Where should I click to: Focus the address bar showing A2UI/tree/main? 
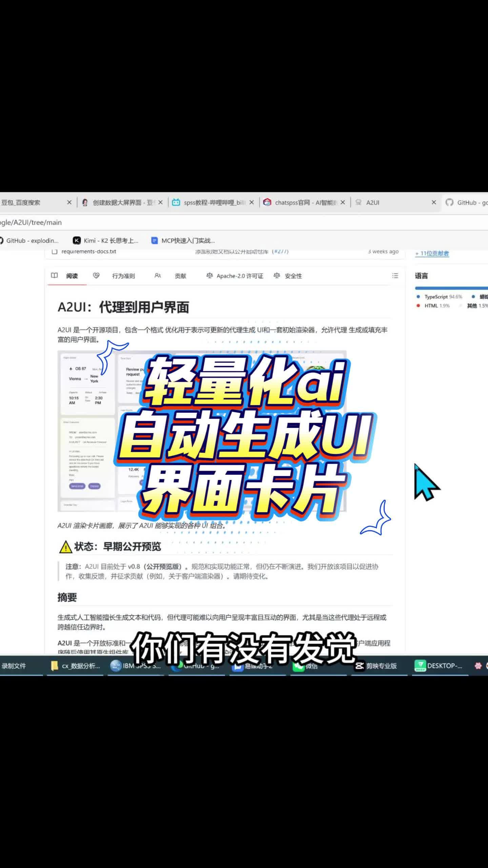coord(244,222)
